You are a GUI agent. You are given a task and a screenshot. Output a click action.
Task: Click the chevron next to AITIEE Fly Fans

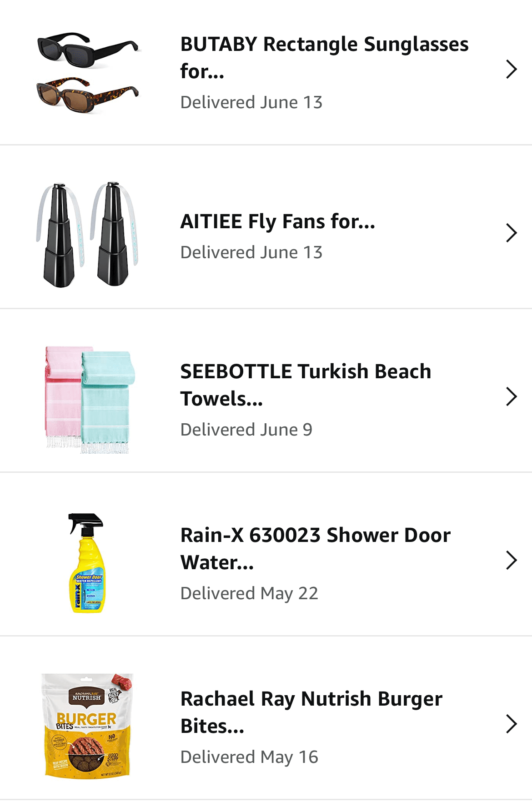[x=511, y=233]
